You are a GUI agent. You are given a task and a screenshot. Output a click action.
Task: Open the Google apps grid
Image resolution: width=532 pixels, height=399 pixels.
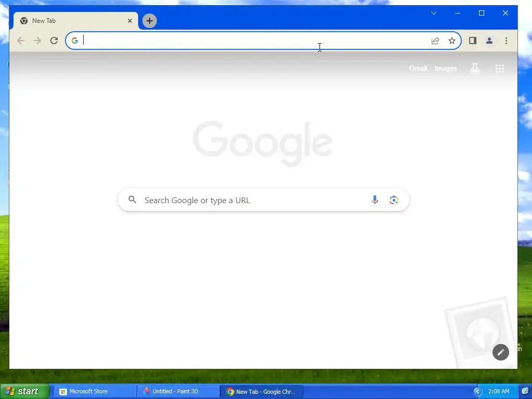coord(500,69)
